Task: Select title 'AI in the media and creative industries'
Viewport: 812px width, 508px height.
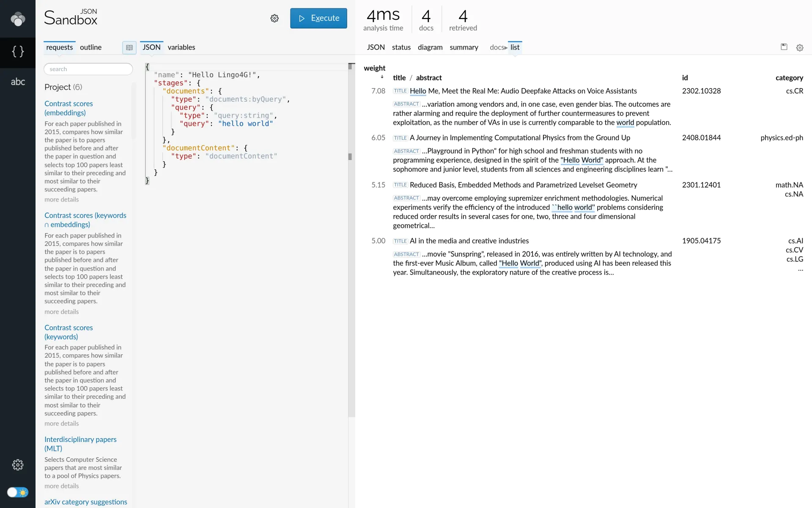Action: pos(469,241)
